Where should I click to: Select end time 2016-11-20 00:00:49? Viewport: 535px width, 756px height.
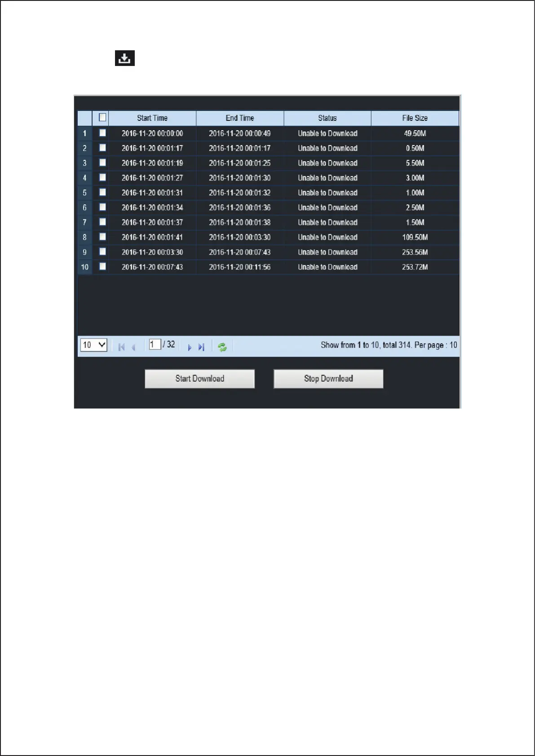click(240, 133)
